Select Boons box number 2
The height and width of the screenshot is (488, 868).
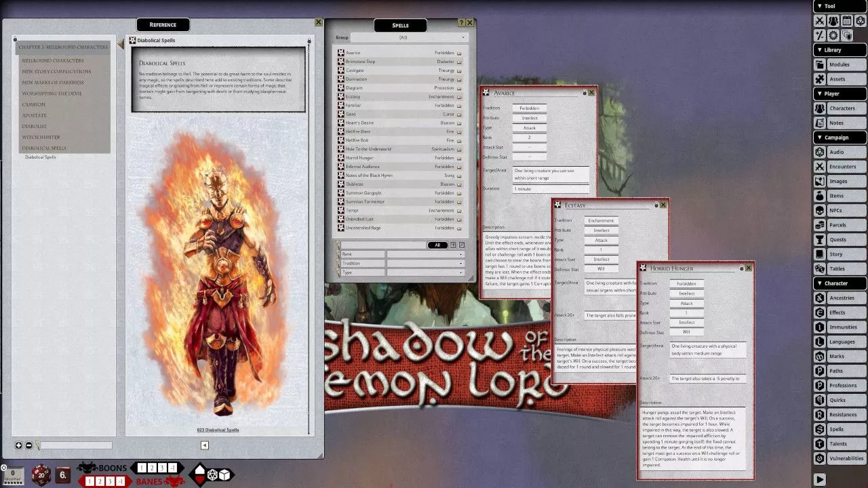152,468
